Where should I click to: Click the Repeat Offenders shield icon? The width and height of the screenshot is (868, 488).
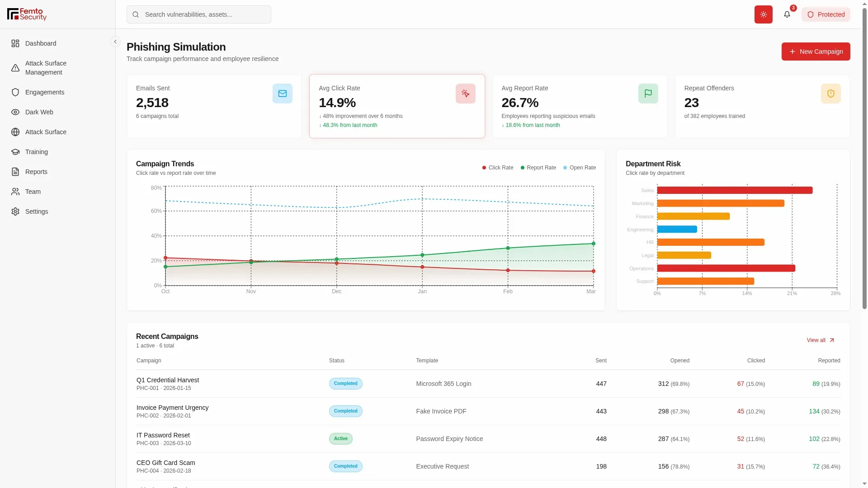(x=830, y=94)
